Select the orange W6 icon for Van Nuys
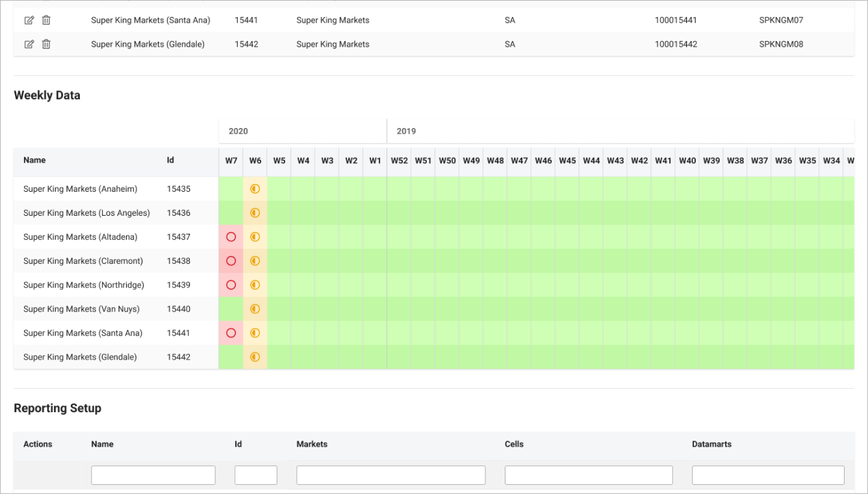This screenshot has height=494, width=868. click(255, 309)
